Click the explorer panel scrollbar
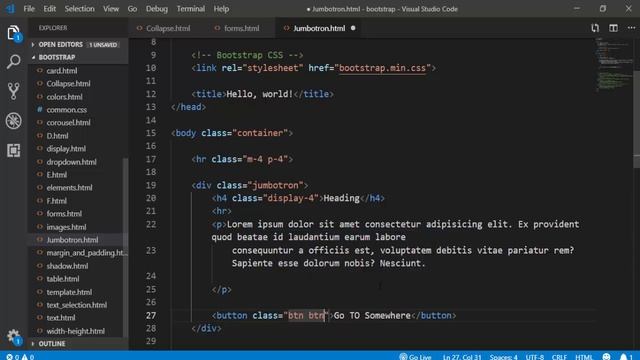This screenshot has width=640, height=360. click(125, 247)
